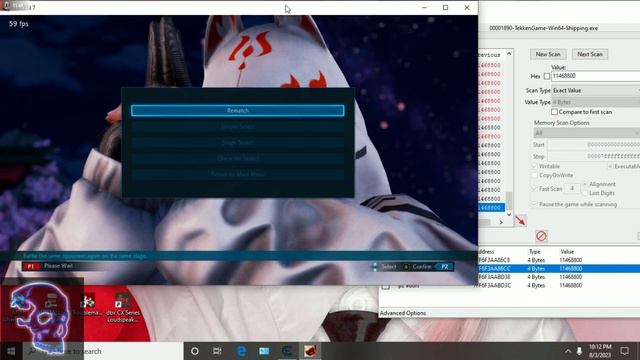Click the found list scroll up arrow
Image resolution: width=640 pixels, height=360 pixels.
(x=509, y=53)
